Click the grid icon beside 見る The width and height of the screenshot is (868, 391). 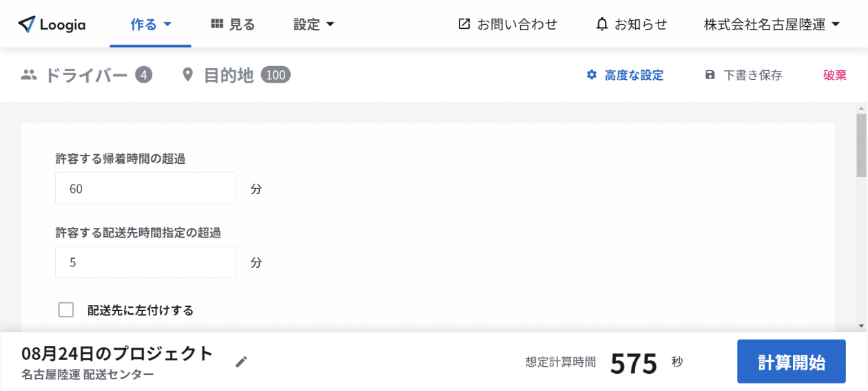(217, 24)
